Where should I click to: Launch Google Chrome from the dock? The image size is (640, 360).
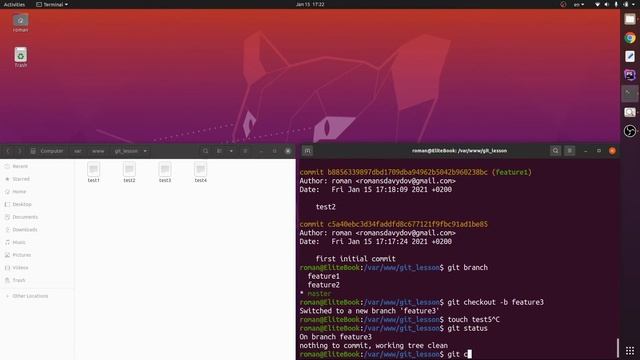pos(630,38)
